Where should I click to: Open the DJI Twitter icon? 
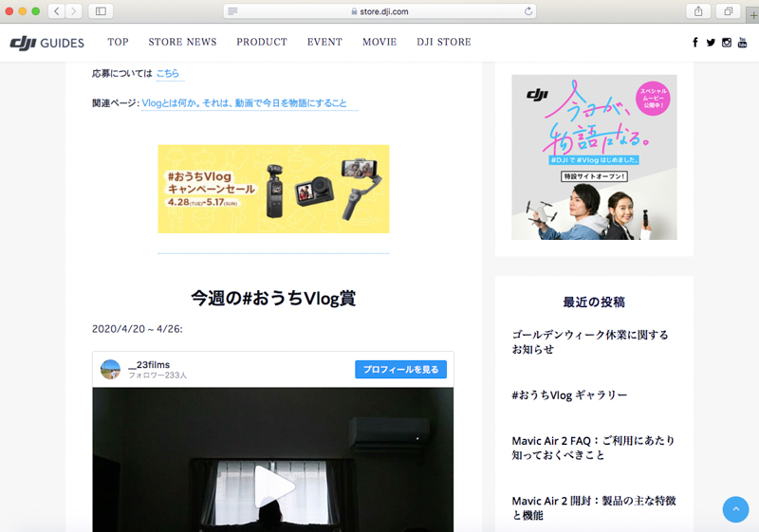pos(711,43)
